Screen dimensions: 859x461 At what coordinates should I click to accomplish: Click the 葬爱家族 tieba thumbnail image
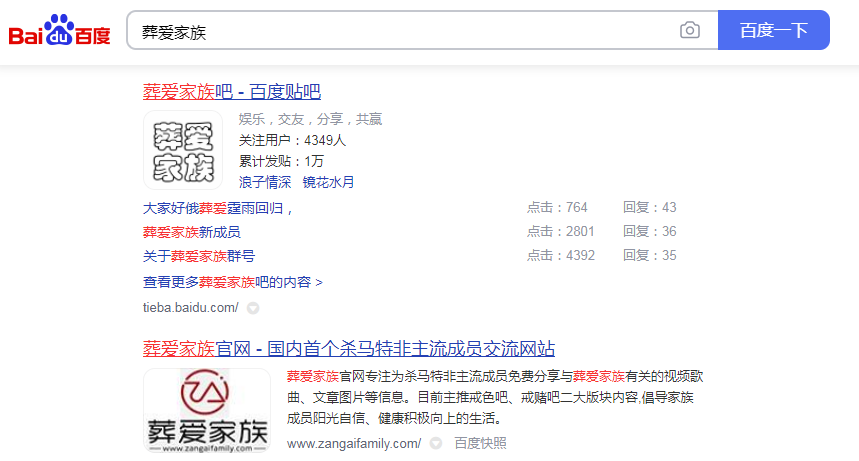tap(183, 150)
